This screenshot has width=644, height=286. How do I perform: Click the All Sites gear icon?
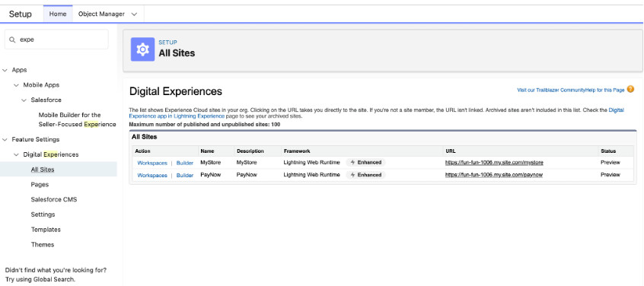point(142,49)
